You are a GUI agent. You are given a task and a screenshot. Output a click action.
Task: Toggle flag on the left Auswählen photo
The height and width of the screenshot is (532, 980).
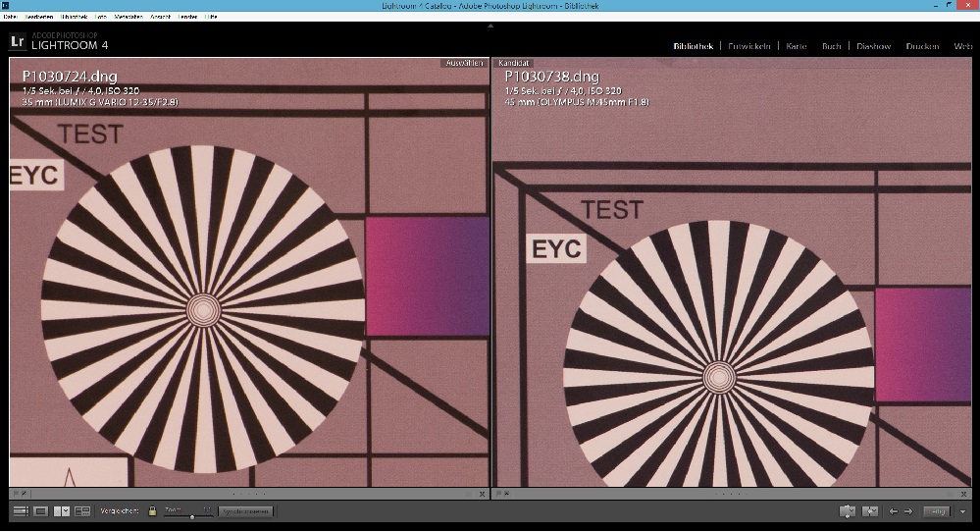click(x=16, y=494)
